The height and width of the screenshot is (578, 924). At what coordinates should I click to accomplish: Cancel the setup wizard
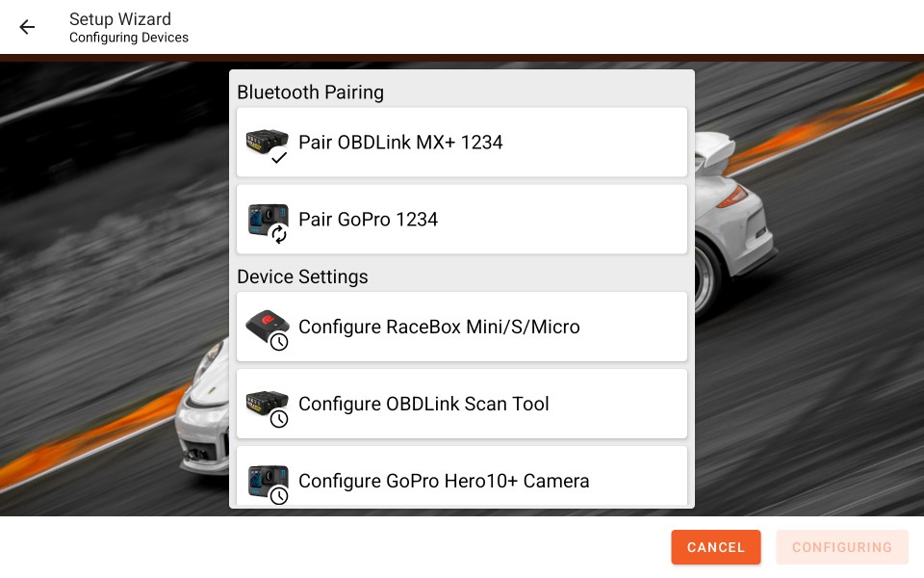pyautogui.click(x=715, y=547)
